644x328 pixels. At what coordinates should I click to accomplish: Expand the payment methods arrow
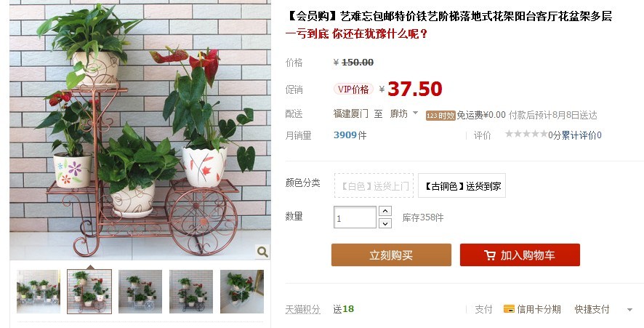tap(629, 310)
